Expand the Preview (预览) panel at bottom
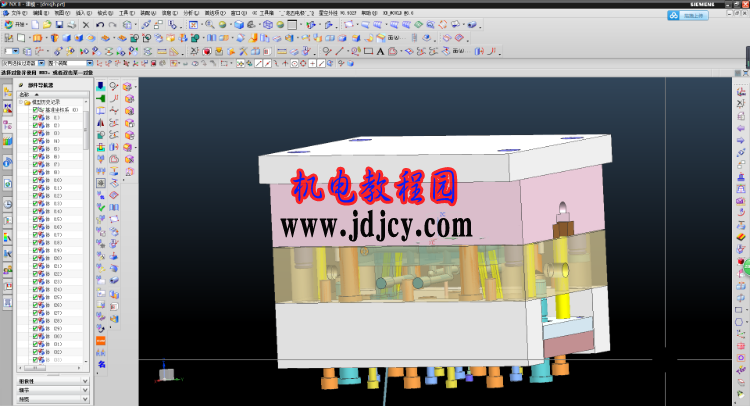The height and width of the screenshot is (406, 750). coord(52,398)
